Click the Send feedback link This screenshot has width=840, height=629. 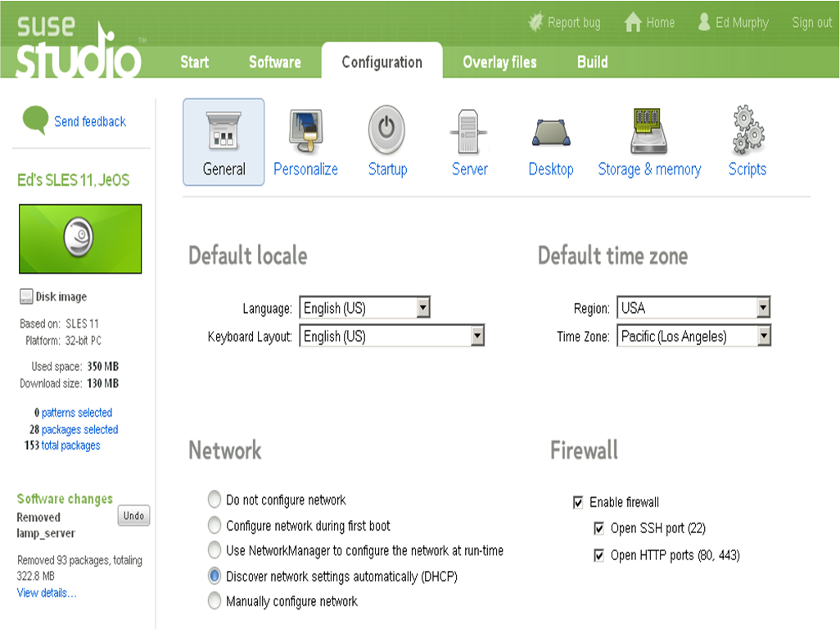click(90, 121)
